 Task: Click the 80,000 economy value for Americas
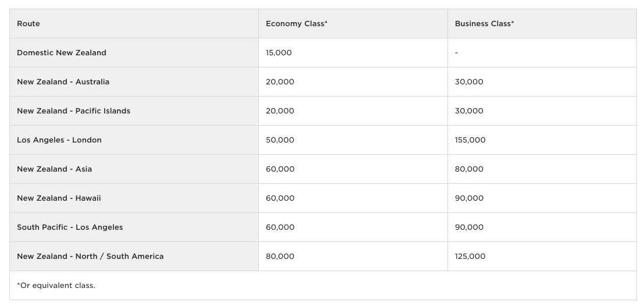tap(280, 257)
